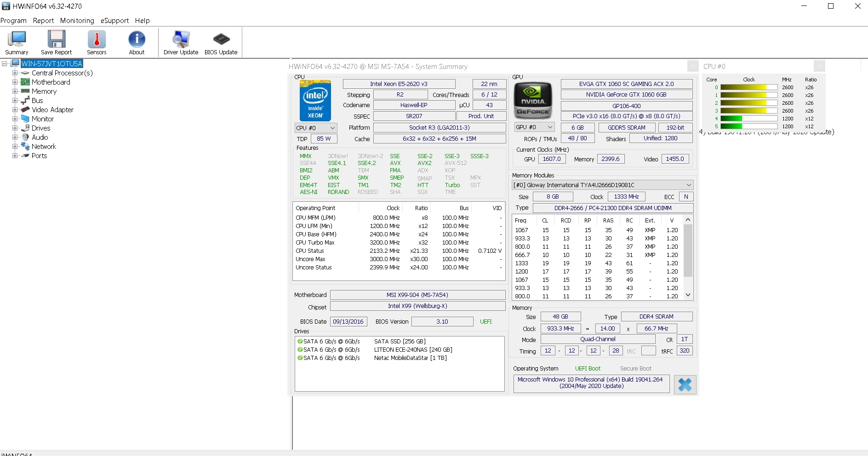Image resolution: width=868 pixels, height=456 pixels.
Task: Click the Intel Xeon logo image
Action: pos(315,100)
